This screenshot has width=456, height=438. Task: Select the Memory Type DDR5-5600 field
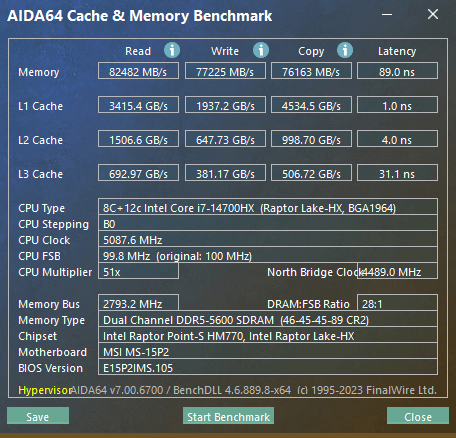pos(268,319)
